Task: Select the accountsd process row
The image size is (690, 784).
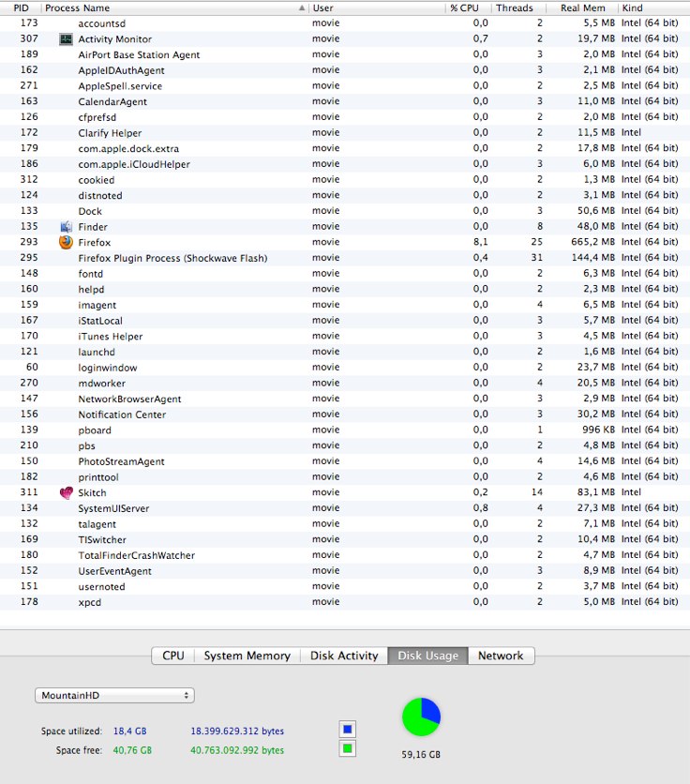Action: 345,23
